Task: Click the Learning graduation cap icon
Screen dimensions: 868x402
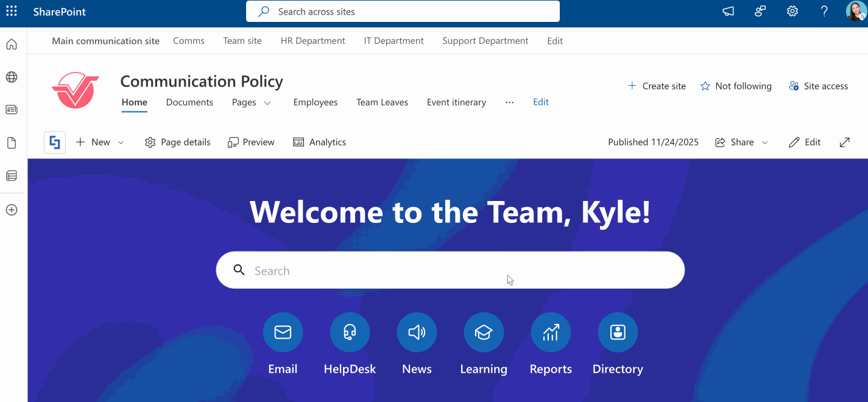Action: tap(484, 332)
